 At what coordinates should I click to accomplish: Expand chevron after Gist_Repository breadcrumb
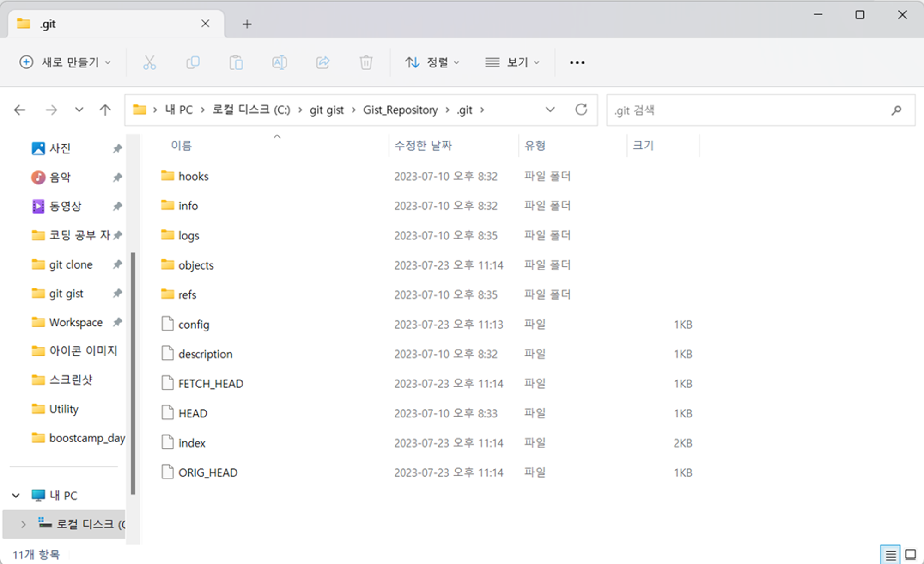point(447,110)
